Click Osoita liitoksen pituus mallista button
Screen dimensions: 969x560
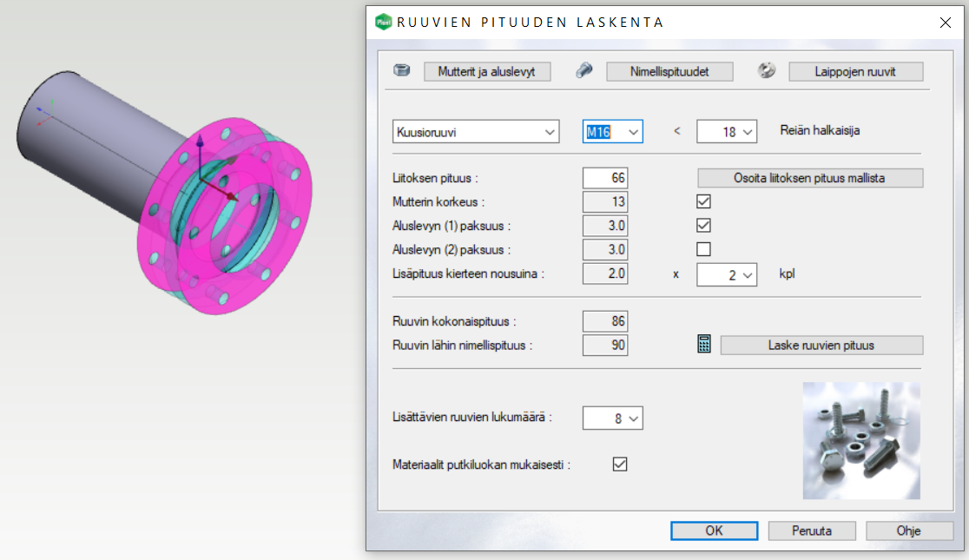[809, 178]
